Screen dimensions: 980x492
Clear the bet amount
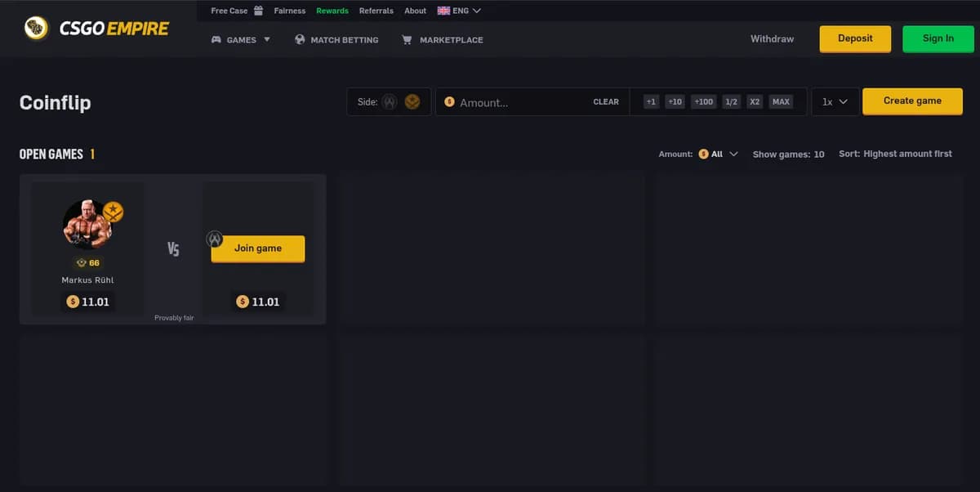[606, 102]
